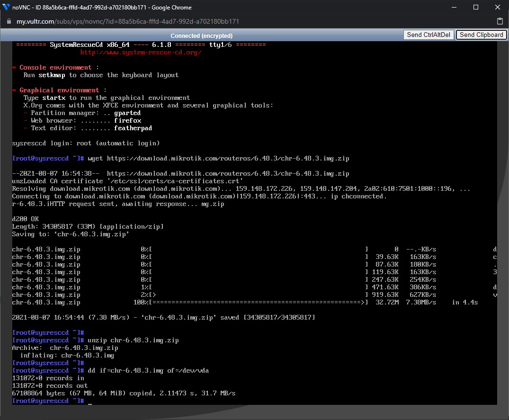Click the Send Clipboard button
Viewport: 509px width, 420px height.
point(481,35)
